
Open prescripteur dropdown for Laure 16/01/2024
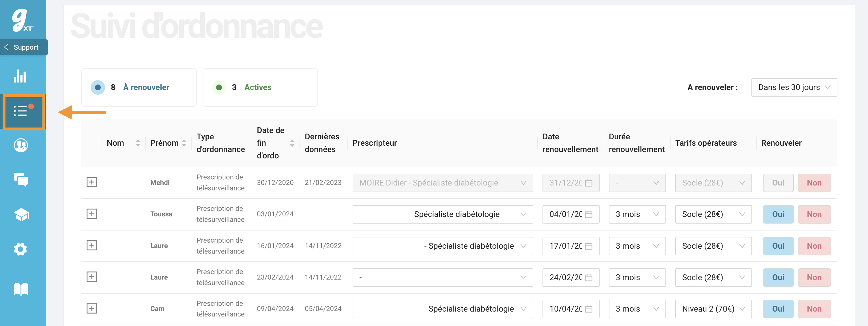pyautogui.click(x=443, y=246)
